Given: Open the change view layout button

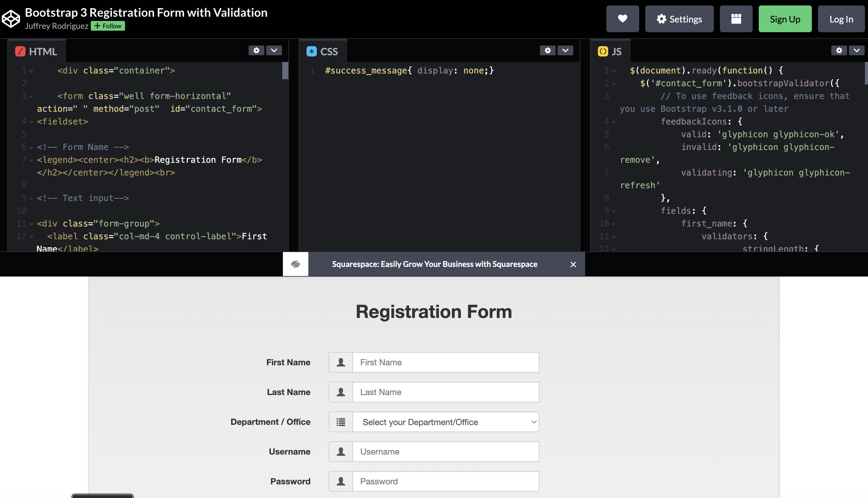Looking at the screenshot, I should pyautogui.click(x=736, y=19).
